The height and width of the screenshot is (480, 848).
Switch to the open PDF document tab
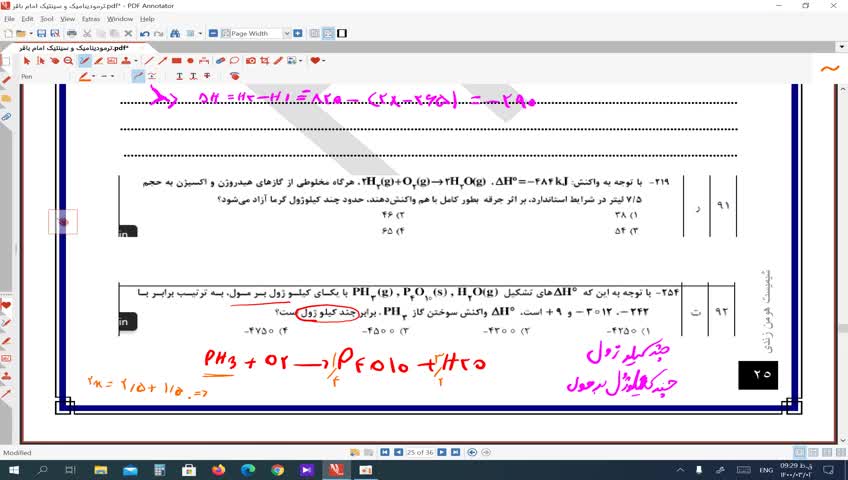[x=74, y=48]
